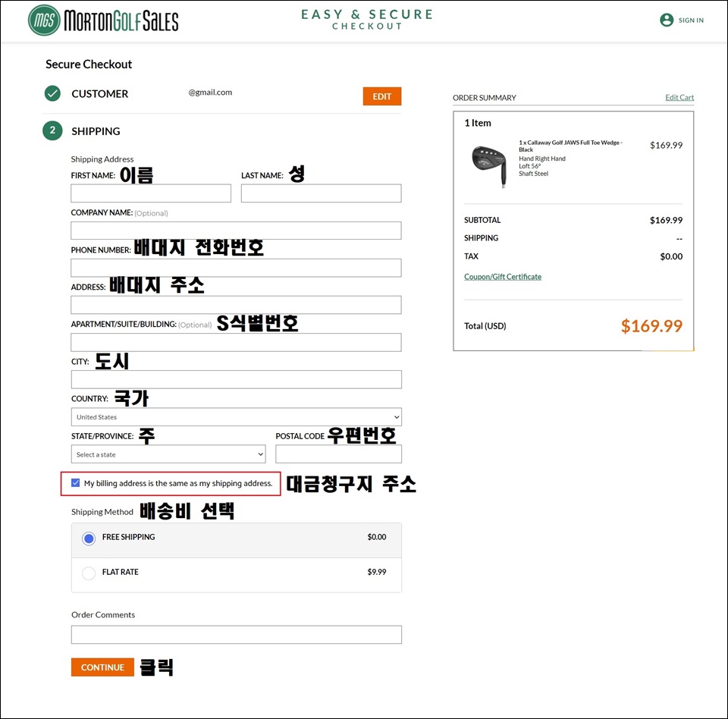The width and height of the screenshot is (728, 719).
Task: Click the 1 Item heading in order summary
Action: tap(478, 123)
